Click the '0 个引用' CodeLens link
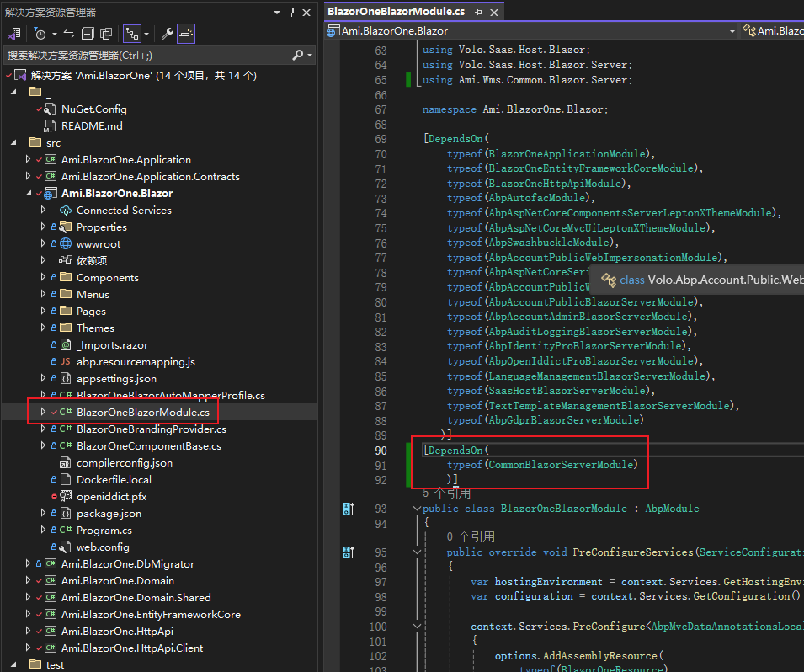Image resolution: width=804 pixels, height=672 pixels. tap(471, 537)
